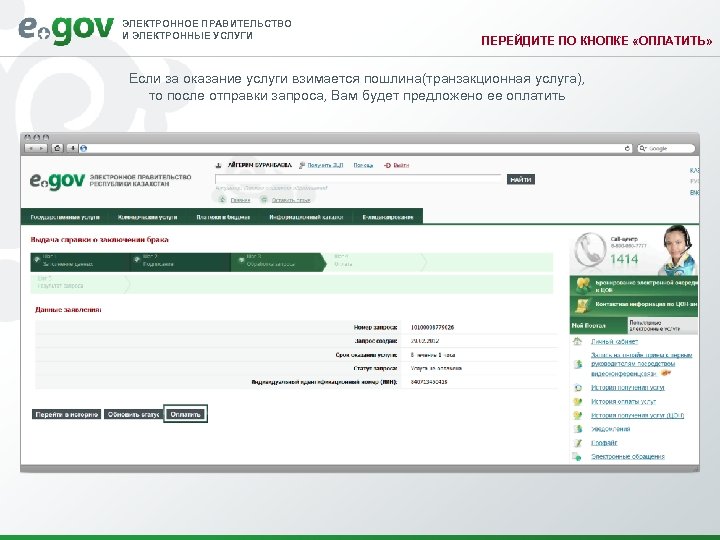Click the eGov portal logo
Image resolution: width=720 pixels, height=540 pixels.
[x=57, y=180]
